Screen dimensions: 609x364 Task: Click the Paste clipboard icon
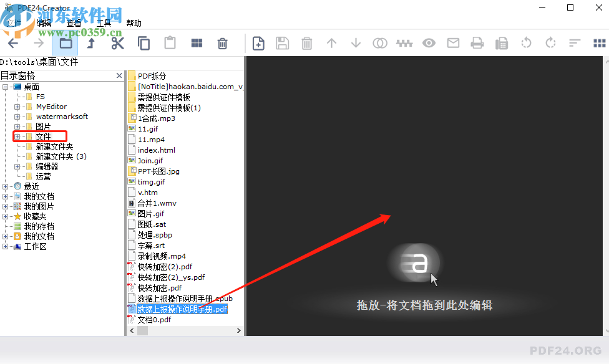170,43
